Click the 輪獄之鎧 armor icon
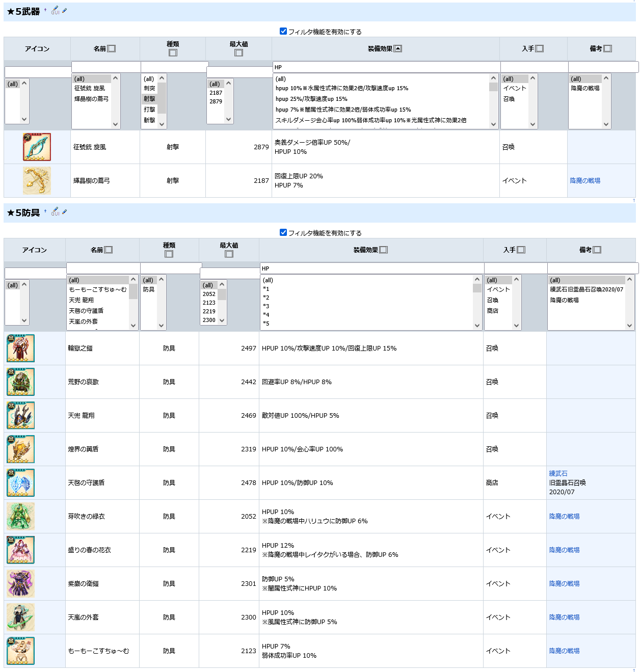 [x=21, y=348]
